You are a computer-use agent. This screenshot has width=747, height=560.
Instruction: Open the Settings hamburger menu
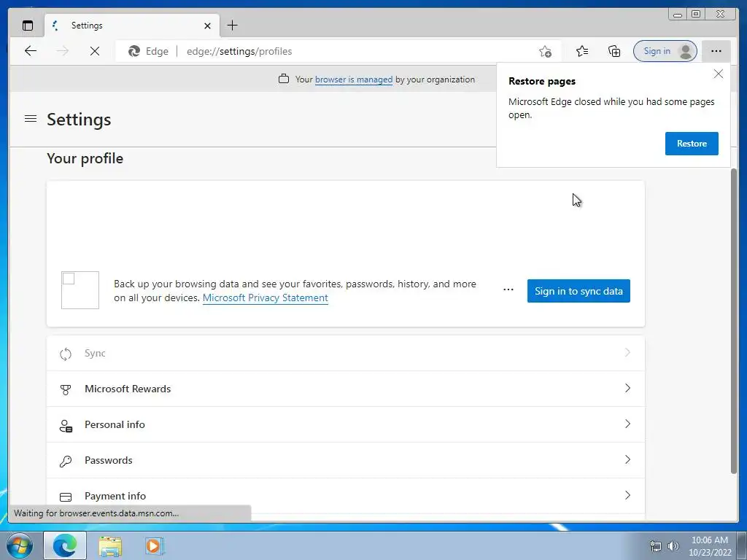tap(31, 119)
